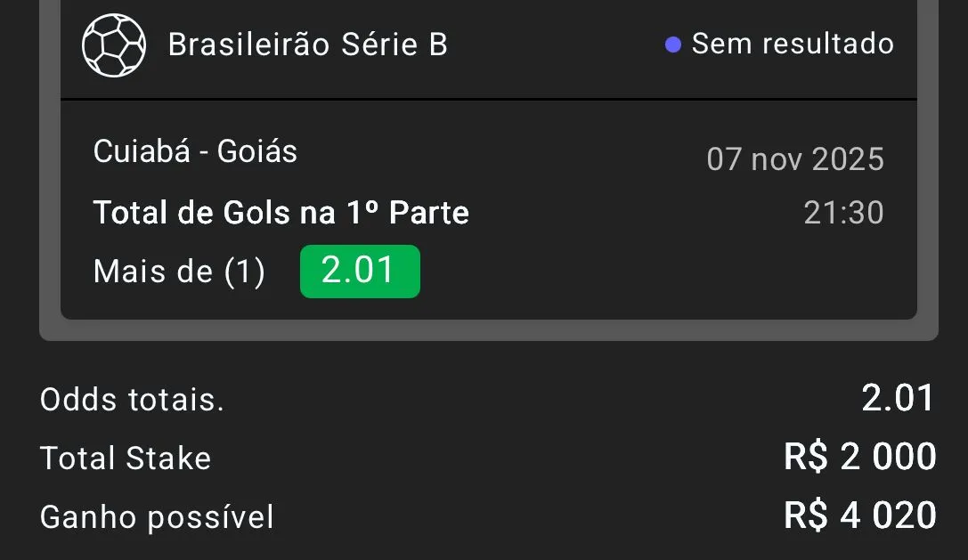Click the Mais de (1) selection label
This screenshot has width=968, height=560.
tap(179, 272)
